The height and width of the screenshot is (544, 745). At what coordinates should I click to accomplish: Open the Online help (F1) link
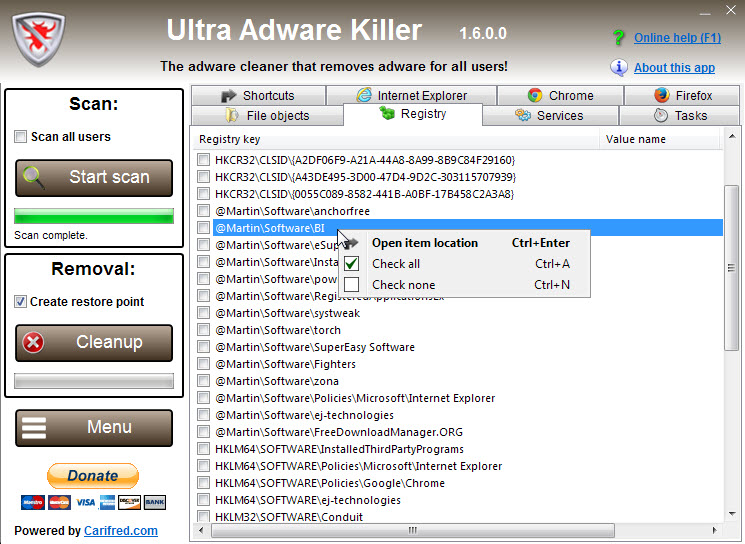[x=677, y=38]
